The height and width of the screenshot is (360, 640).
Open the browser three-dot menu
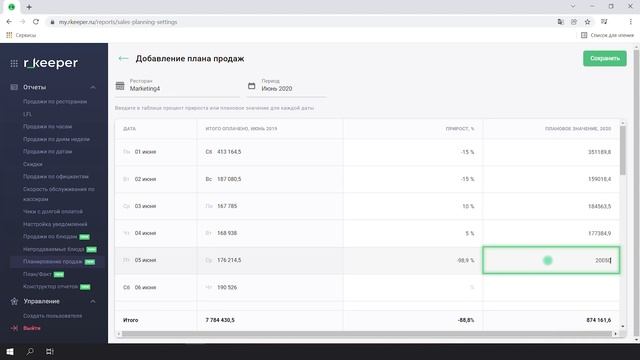[x=631, y=22]
